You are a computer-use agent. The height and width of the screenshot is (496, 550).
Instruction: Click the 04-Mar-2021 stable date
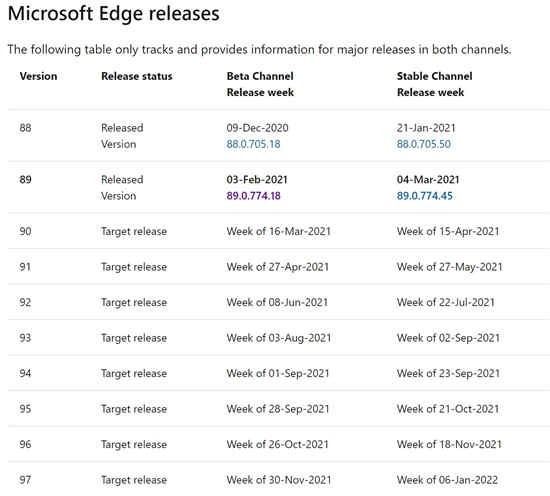coord(428,180)
